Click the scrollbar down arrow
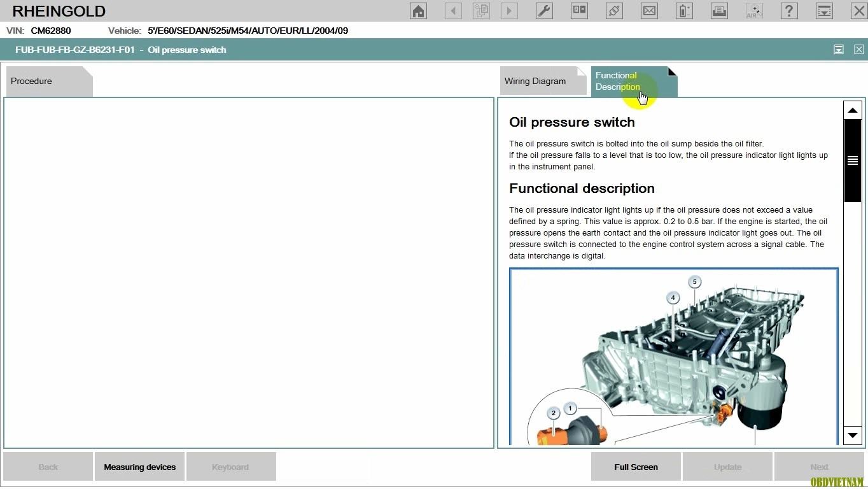 (x=853, y=435)
